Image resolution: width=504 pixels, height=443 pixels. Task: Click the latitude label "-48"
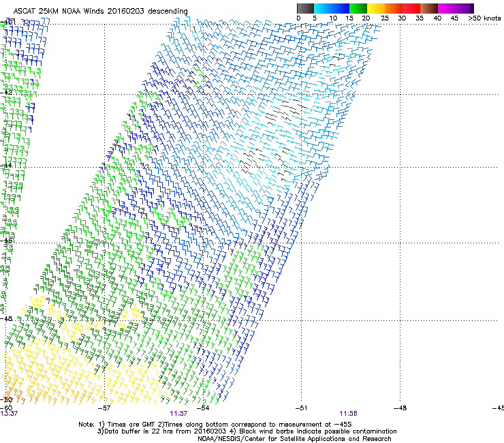coord(6,318)
